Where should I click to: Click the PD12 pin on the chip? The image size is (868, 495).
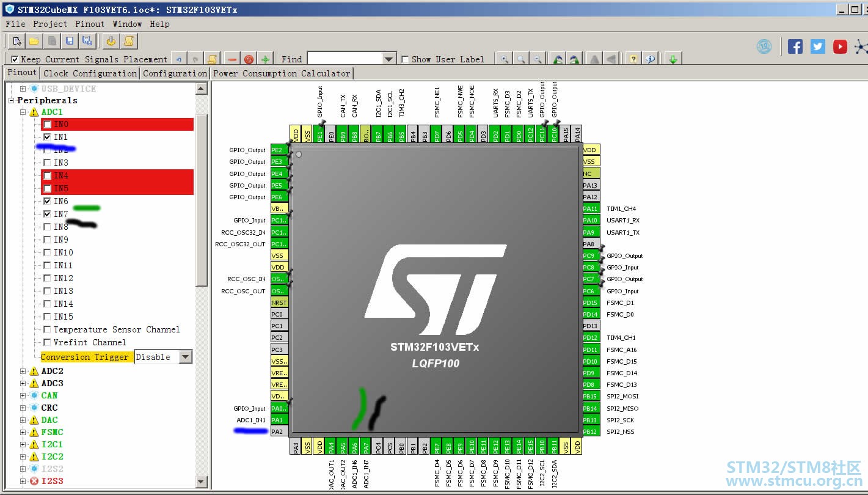click(591, 337)
